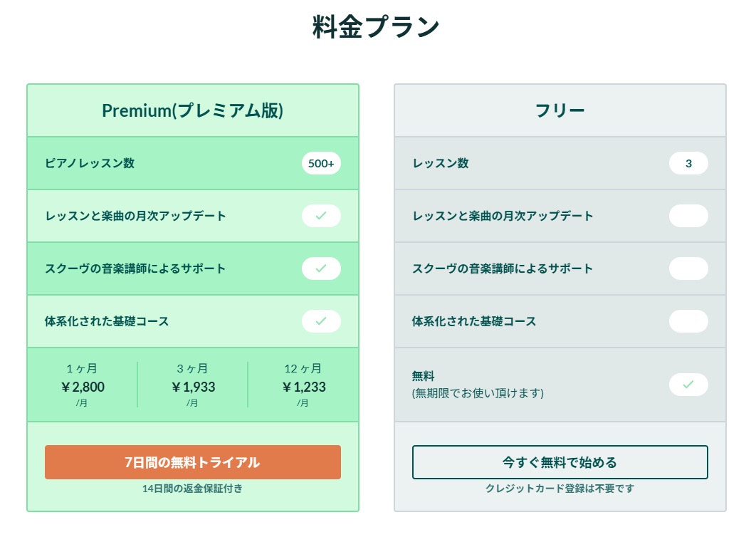Click the 料金プラン page heading
756x537 pixels.
(376, 26)
